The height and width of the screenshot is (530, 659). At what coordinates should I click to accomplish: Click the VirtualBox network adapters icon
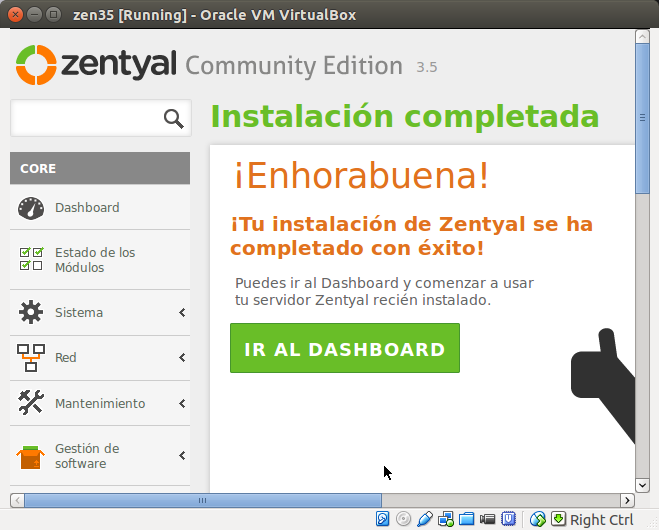tap(445, 519)
